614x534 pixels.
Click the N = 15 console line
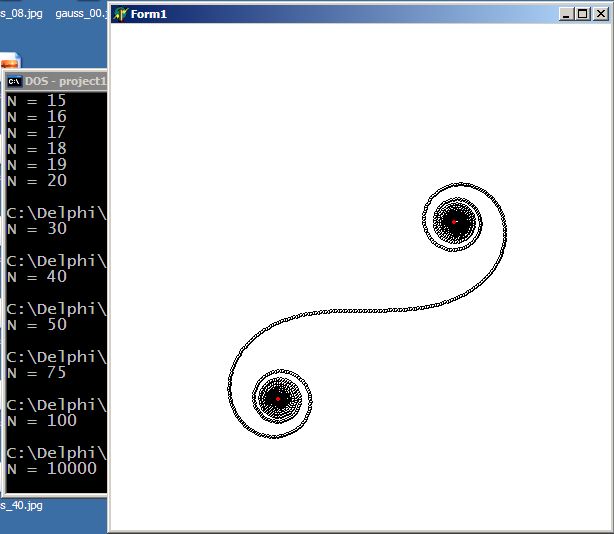coord(36,101)
